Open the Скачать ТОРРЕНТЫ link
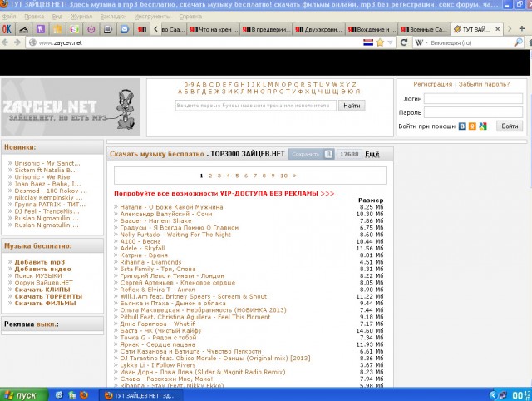 tap(48, 296)
